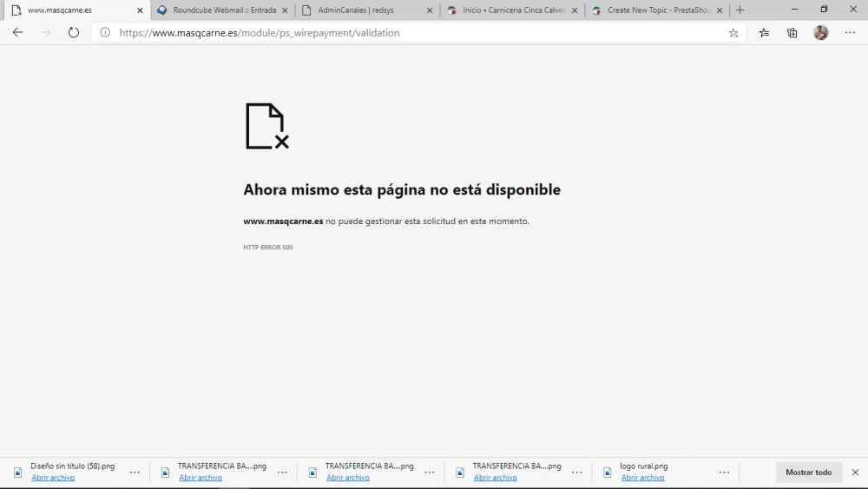Show options for third TRANSFERENCIA BA download

[x=577, y=472]
